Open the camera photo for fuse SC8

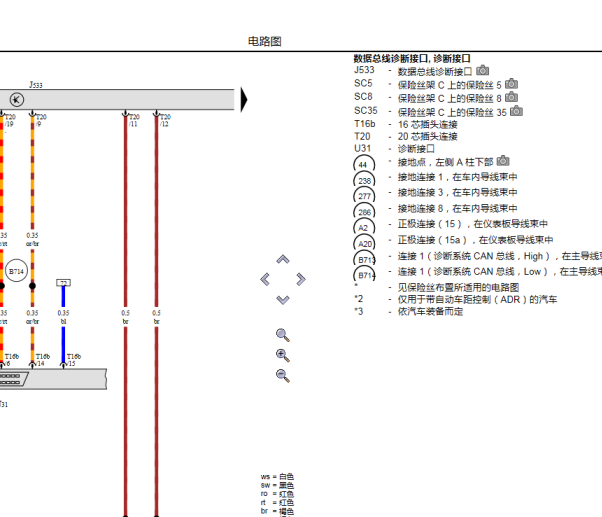tap(511, 97)
